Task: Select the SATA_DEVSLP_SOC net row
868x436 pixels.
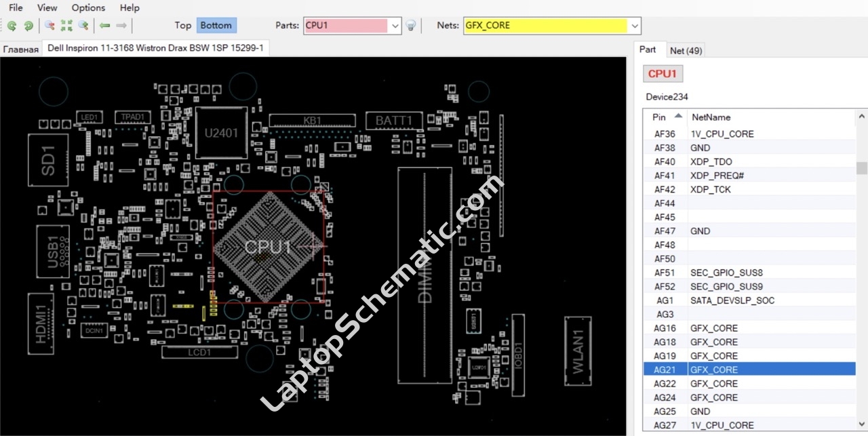Action: 749,300
